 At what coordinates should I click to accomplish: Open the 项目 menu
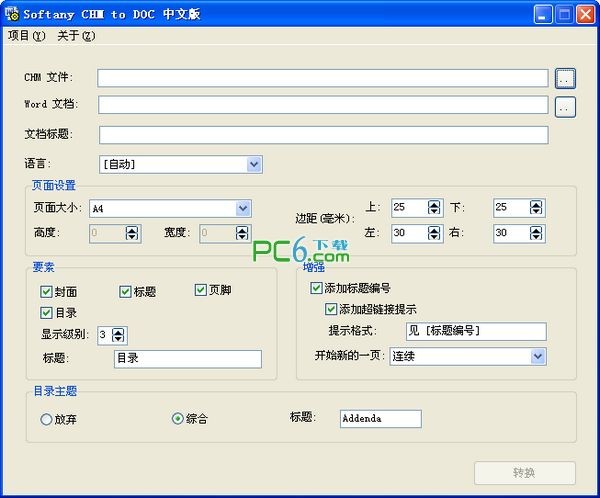point(27,36)
